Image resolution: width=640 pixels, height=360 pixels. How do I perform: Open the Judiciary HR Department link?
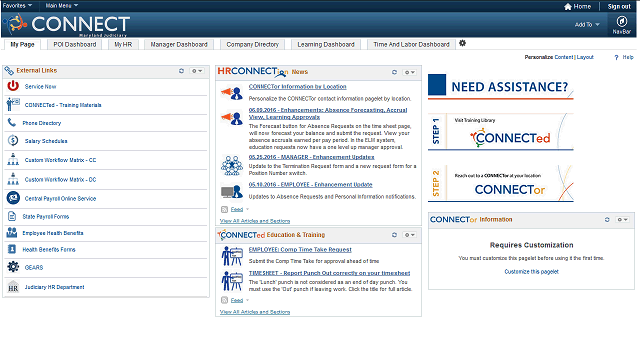click(x=54, y=287)
